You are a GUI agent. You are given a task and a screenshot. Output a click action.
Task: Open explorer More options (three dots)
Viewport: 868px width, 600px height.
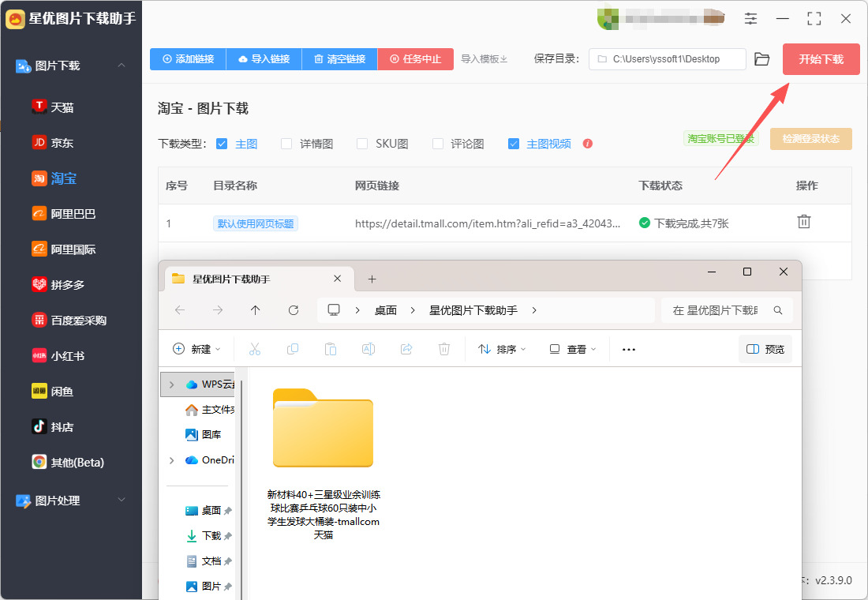pyautogui.click(x=629, y=350)
